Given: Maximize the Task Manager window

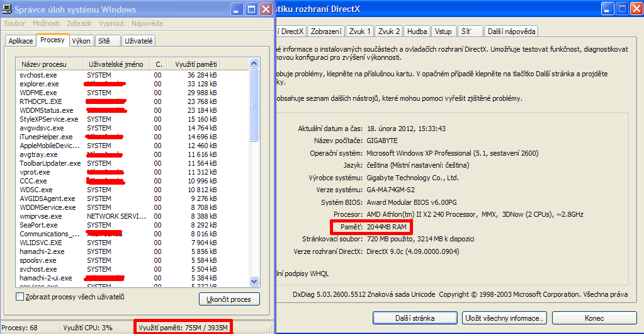Looking at the screenshot, I should [x=251, y=9].
